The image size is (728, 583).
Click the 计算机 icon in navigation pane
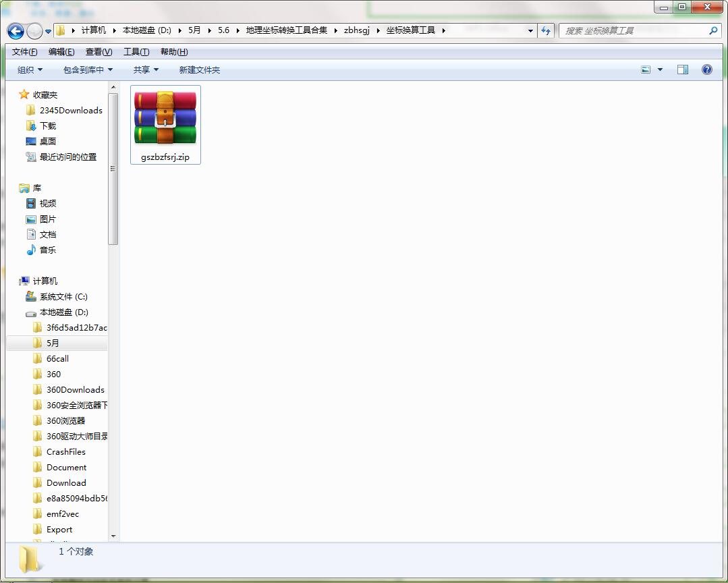pyautogui.click(x=24, y=281)
